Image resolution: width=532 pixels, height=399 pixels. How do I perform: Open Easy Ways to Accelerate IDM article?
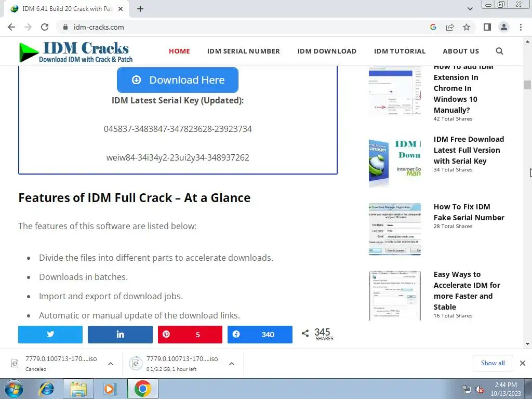pyautogui.click(x=467, y=290)
